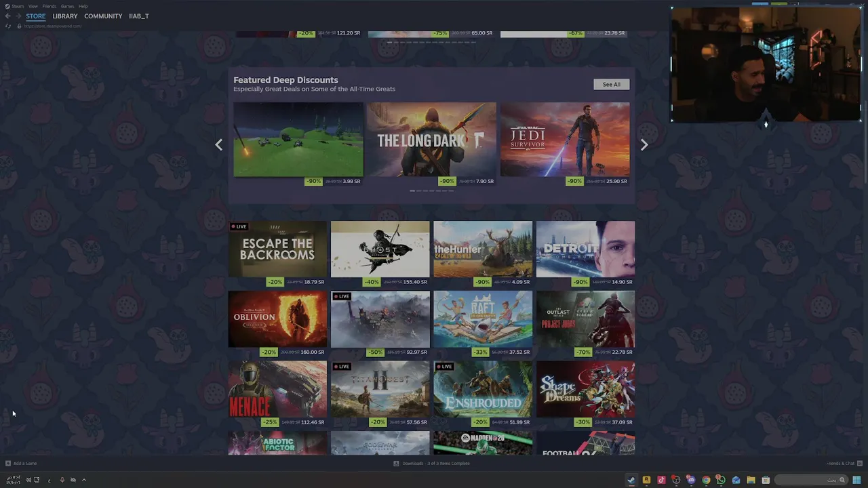Switch to the COMMUNITY tab
The width and height of the screenshot is (868, 488).
[x=103, y=16]
